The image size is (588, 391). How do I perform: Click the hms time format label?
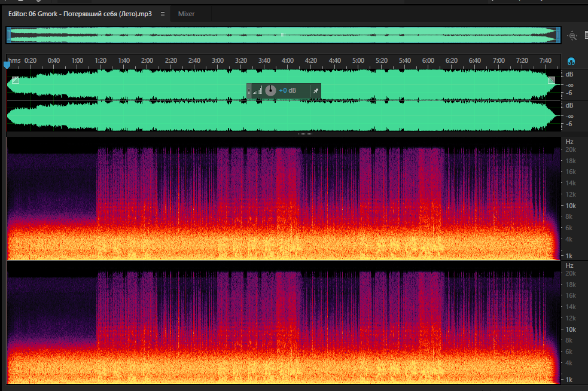tap(14, 60)
